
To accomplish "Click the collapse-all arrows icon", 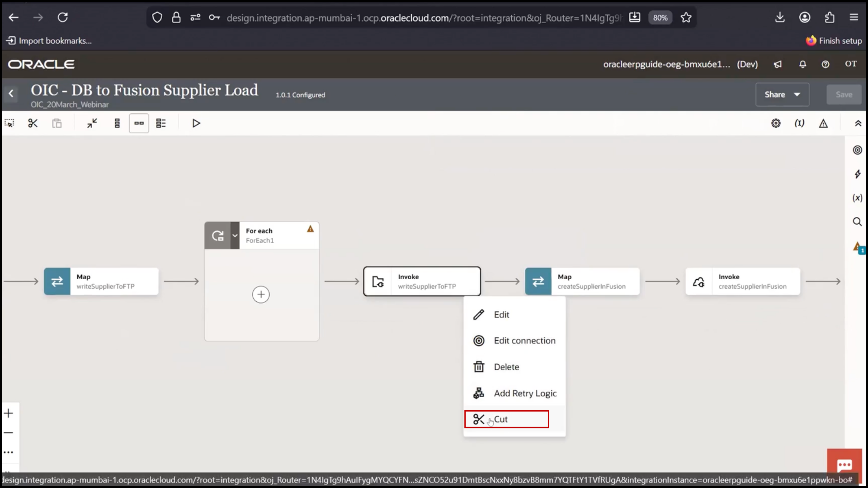I will click(x=92, y=123).
